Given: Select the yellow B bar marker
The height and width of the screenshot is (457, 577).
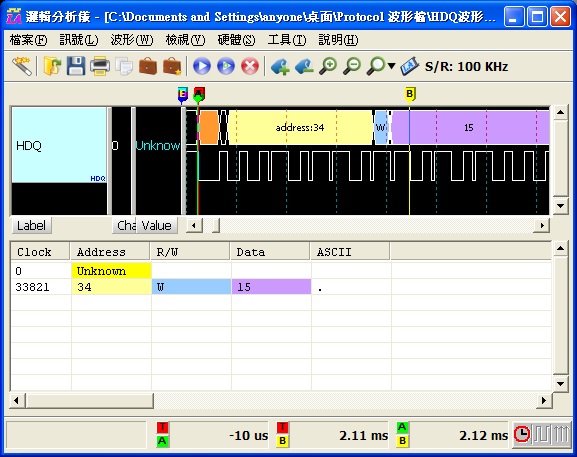Looking at the screenshot, I should tap(410, 94).
